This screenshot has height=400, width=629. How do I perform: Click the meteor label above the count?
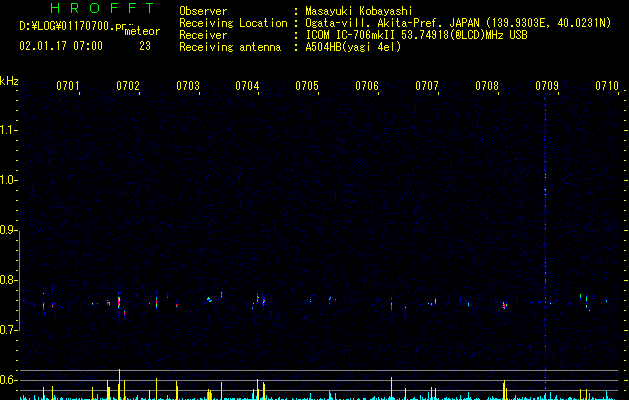(x=142, y=31)
